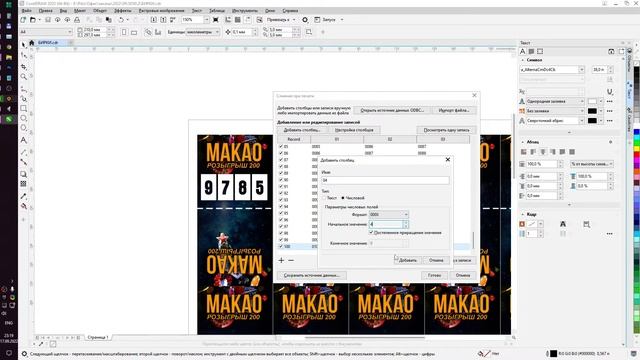Switch to Page 1 tab
This screenshot has height=360, width=640.
click(x=98, y=338)
